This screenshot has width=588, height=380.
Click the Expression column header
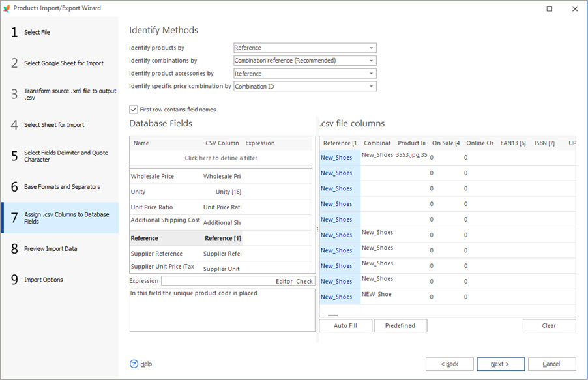[260, 143]
